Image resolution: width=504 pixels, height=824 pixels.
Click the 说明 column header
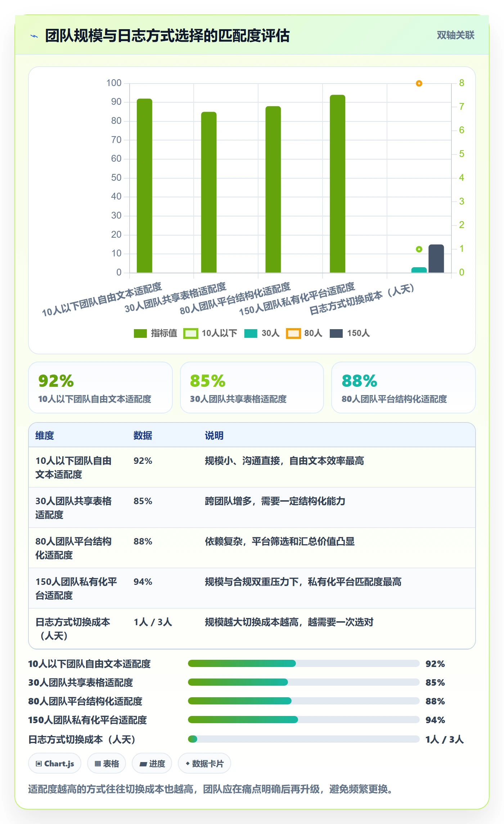point(214,435)
